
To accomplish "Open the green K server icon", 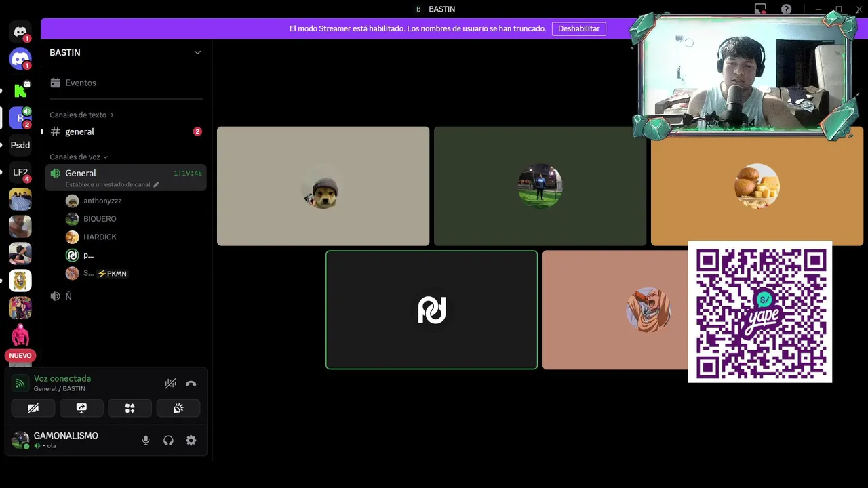I will (x=20, y=90).
